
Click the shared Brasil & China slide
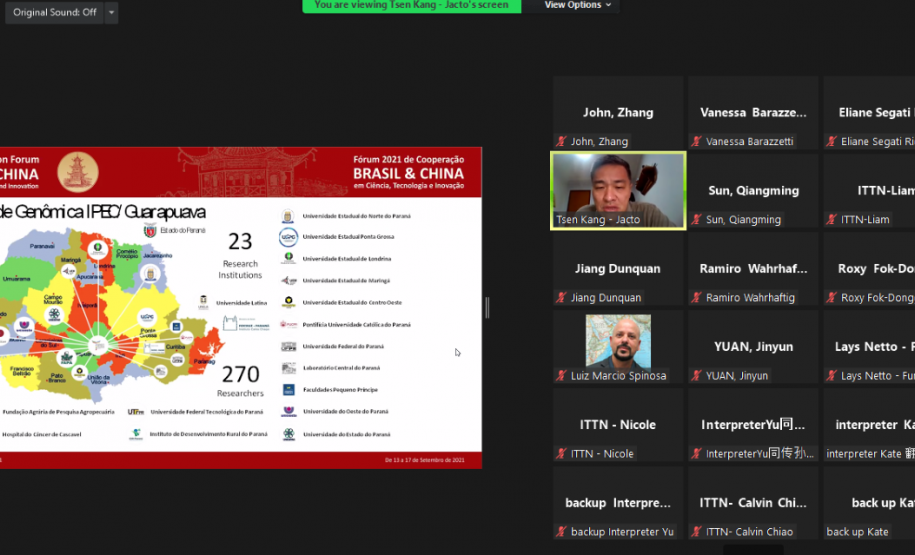240,308
